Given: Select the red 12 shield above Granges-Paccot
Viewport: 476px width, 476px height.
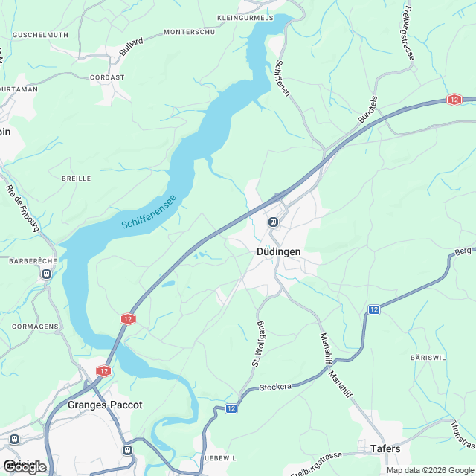Looking at the screenshot, I should tap(104, 371).
